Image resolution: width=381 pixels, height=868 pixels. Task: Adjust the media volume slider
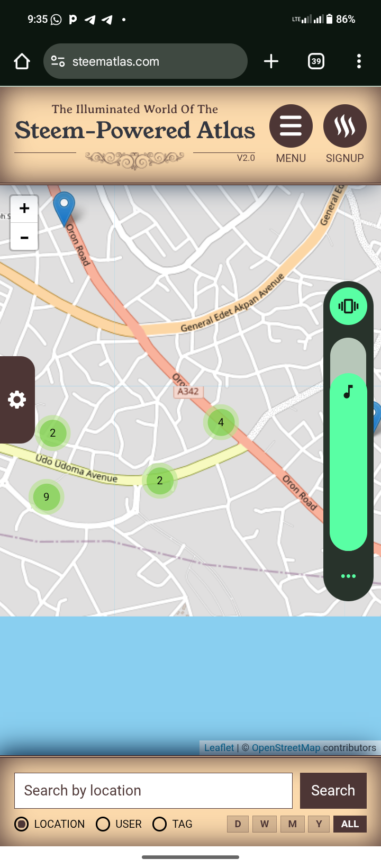click(348, 445)
